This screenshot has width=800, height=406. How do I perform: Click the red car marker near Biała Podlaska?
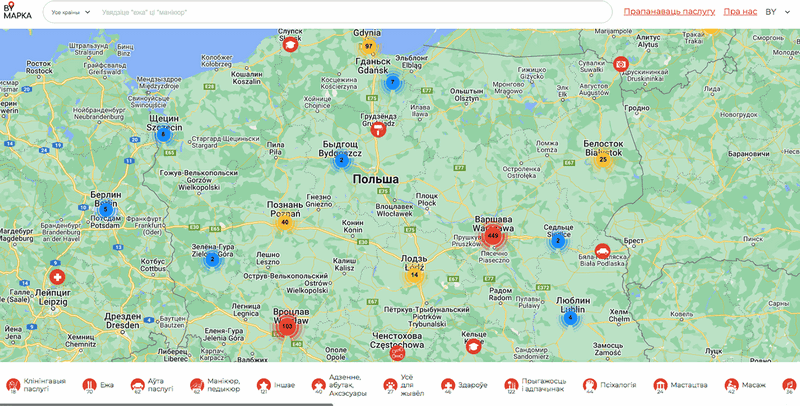point(603,251)
